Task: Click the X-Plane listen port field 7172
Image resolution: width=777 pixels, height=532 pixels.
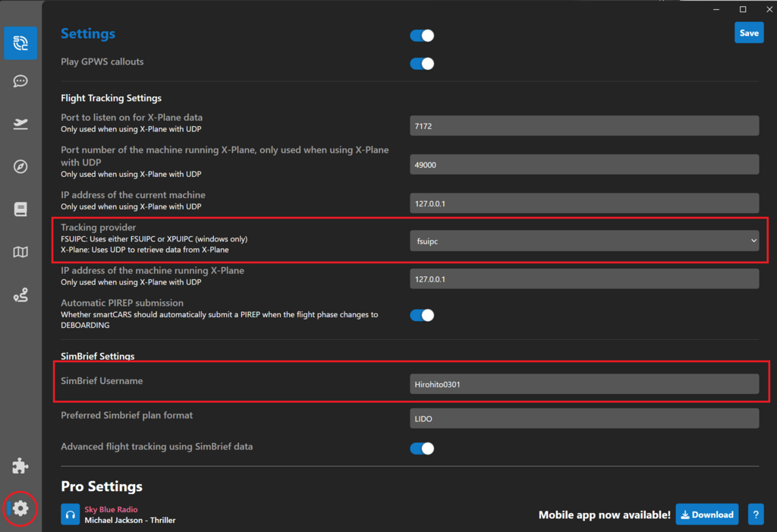Action: click(x=584, y=126)
